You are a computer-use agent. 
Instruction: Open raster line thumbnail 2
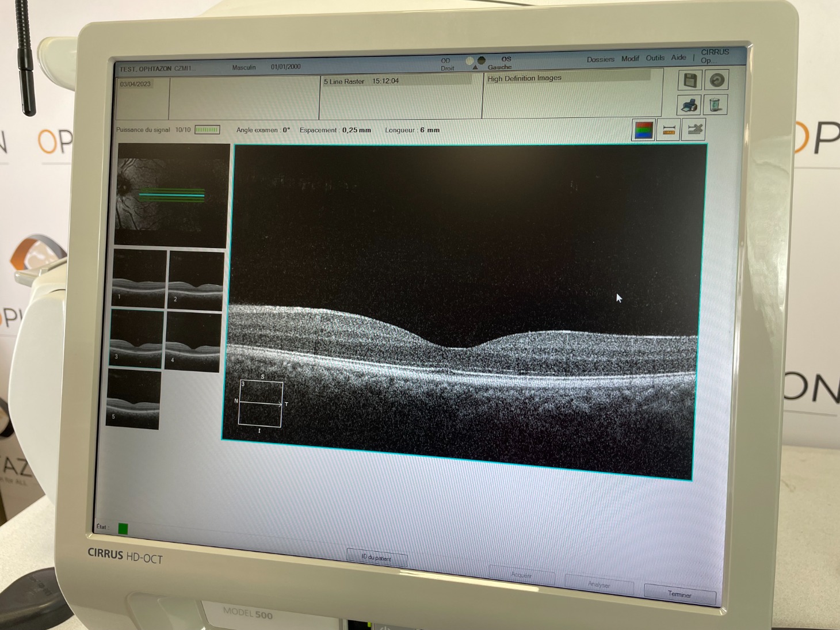point(196,281)
